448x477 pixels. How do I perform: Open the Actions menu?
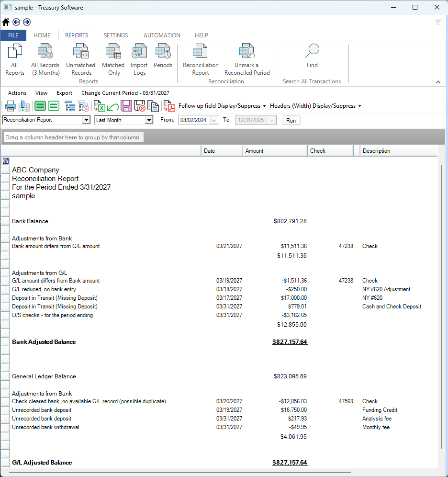(x=17, y=93)
